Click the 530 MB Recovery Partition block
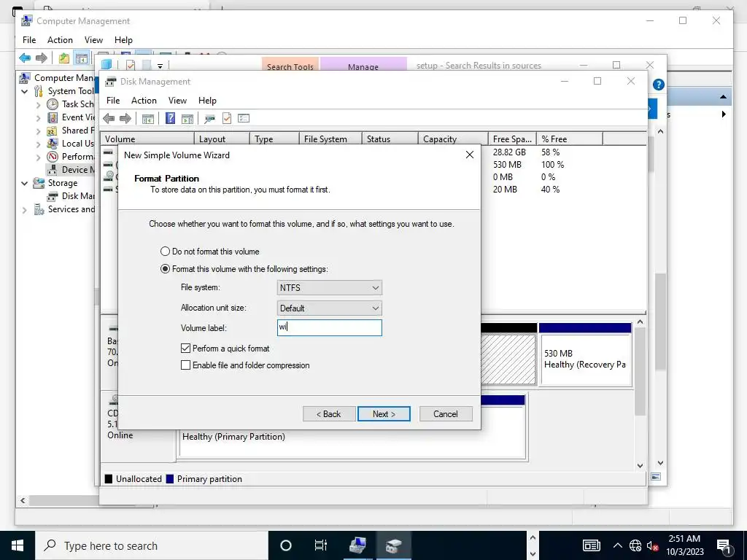 pos(585,355)
